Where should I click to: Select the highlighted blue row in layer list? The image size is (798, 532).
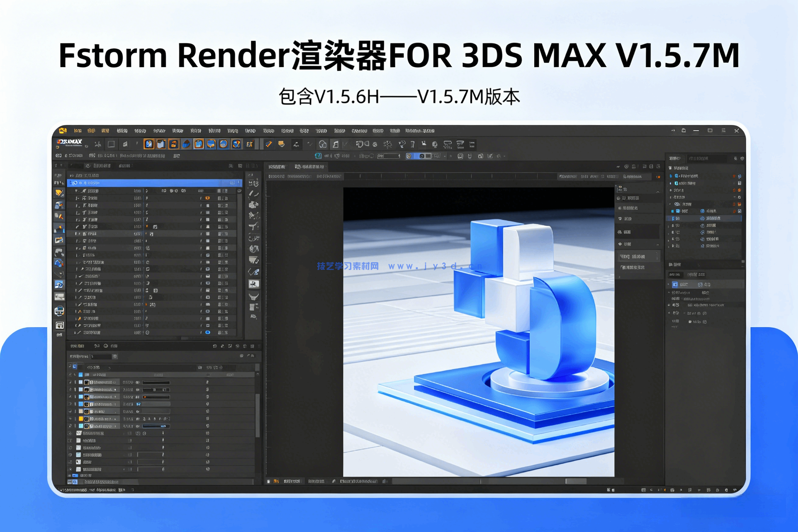pyautogui.click(x=155, y=183)
